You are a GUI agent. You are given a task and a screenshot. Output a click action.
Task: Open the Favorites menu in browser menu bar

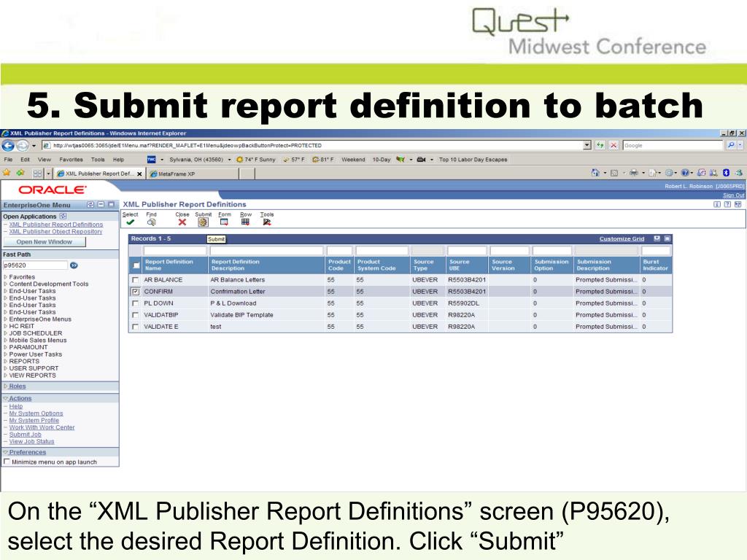click(x=70, y=159)
